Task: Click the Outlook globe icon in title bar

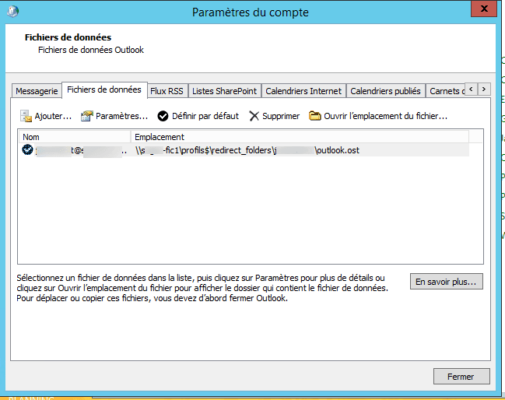Action: click(x=12, y=11)
